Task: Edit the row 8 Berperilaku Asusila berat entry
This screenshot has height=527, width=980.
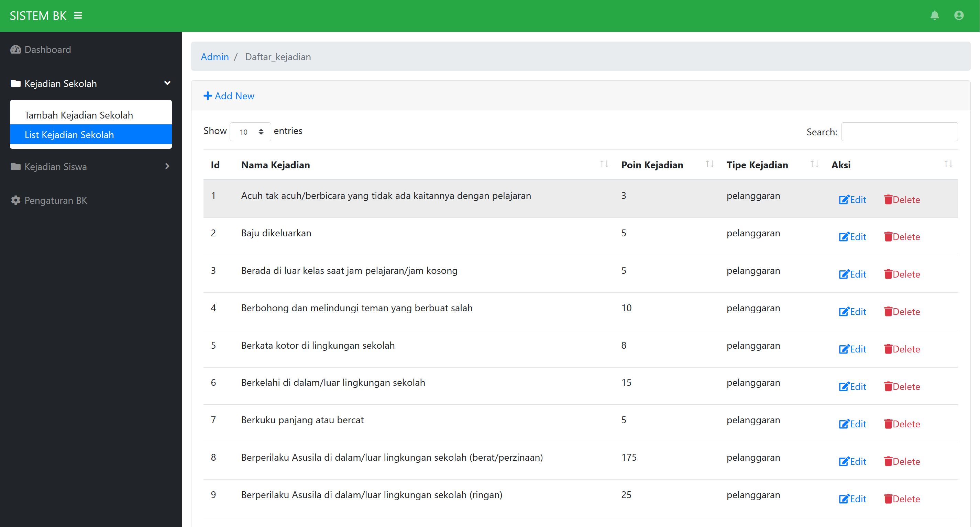Action: tap(852, 462)
